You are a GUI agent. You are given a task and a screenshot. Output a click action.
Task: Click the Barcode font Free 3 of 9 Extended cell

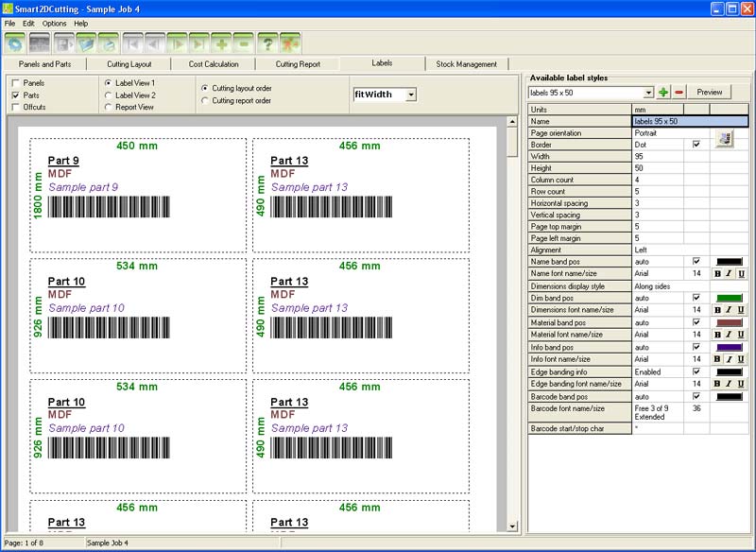pyautogui.click(x=658, y=413)
